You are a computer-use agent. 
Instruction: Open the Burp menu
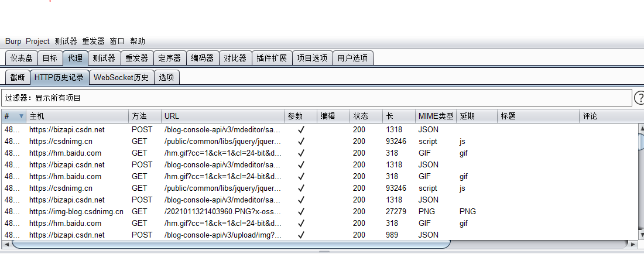tap(13, 41)
